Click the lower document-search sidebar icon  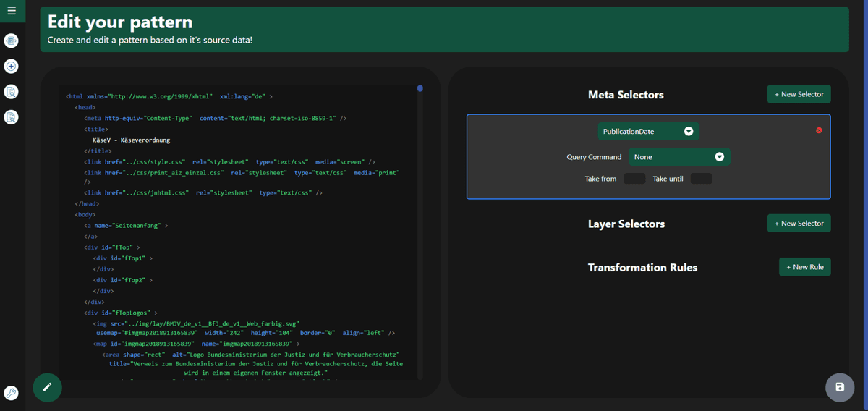point(11,116)
